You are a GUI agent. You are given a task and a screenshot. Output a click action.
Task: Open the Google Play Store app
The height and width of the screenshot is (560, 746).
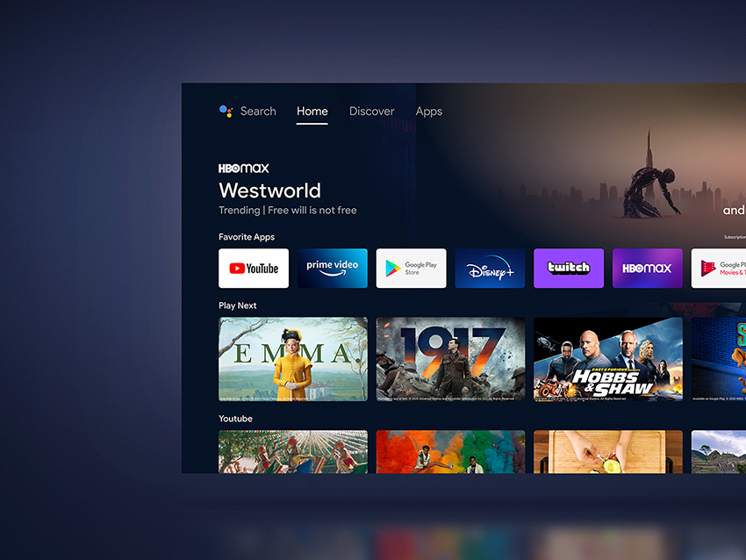[411, 269]
